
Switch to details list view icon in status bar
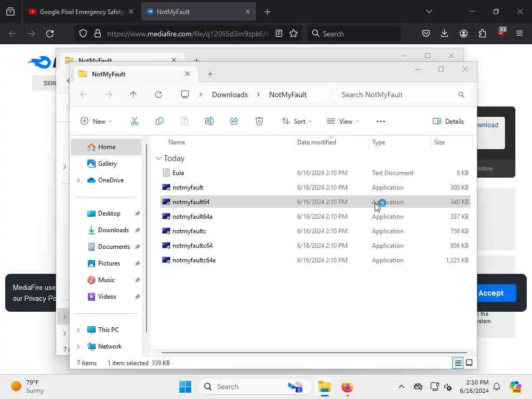pos(458,363)
